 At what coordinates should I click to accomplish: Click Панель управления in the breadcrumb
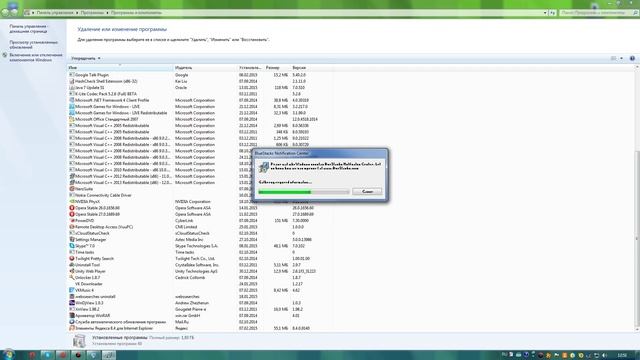coord(55,13)
